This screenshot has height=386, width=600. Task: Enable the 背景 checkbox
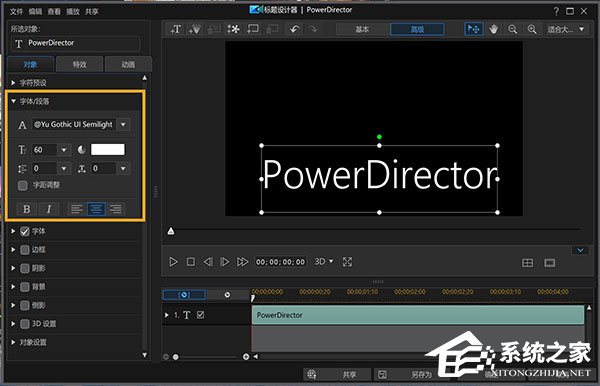click(24, 287)
